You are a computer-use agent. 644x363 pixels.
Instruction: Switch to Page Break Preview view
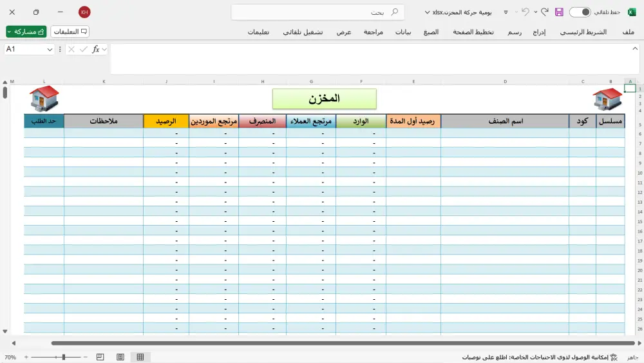pos(100,357)
